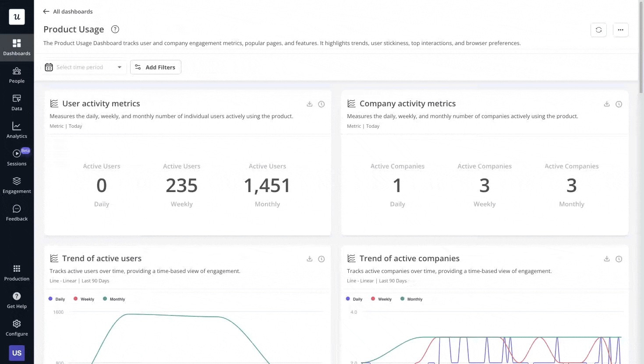Open the clock history icon on Company activity metrics
This screenshot has width=644, height=364.
619,104
